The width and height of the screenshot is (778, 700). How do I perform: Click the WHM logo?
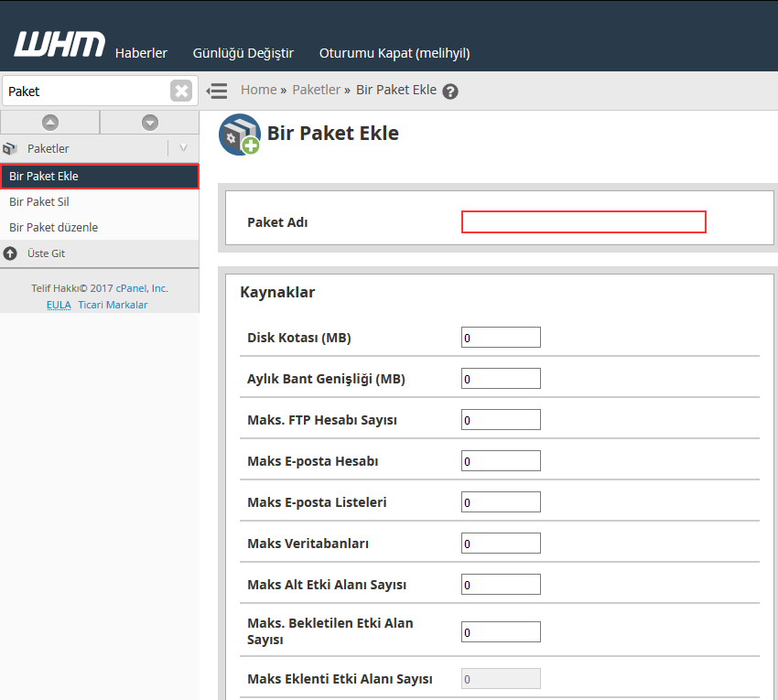pos(59,45)
